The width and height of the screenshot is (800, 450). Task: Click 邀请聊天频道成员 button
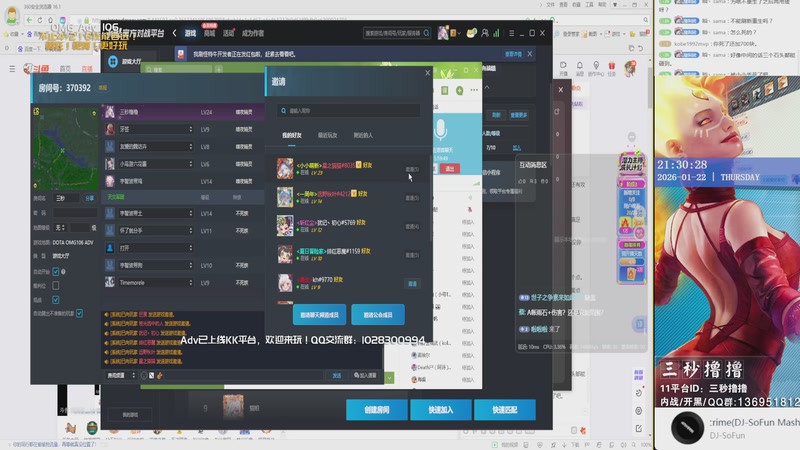tap(319, 315)
